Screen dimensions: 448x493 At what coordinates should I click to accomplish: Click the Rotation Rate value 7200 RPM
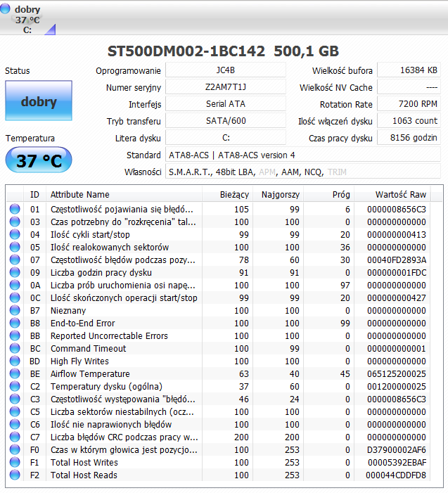tap(409, 104)
